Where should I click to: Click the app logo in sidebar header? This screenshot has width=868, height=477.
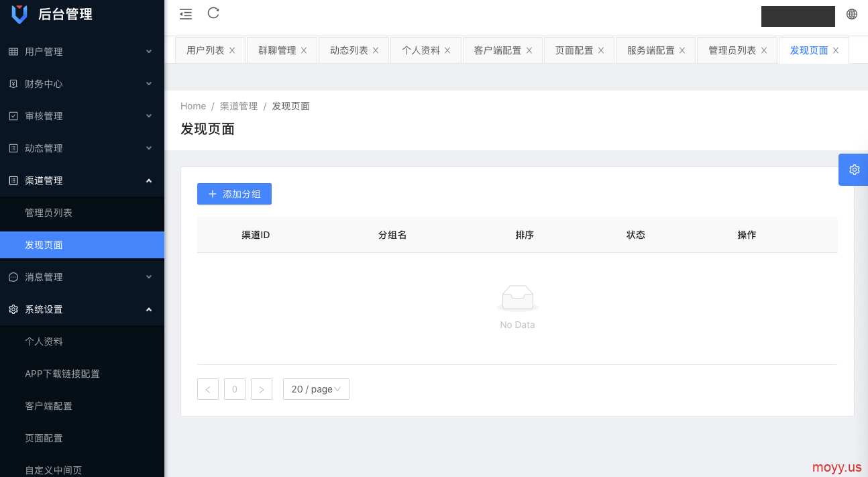(19, 13)
